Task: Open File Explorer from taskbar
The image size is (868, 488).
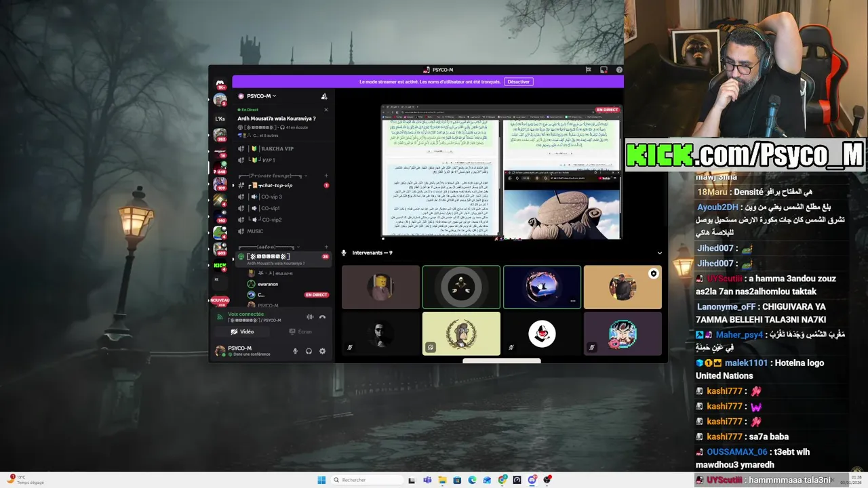Action: (x=442, y=480)
